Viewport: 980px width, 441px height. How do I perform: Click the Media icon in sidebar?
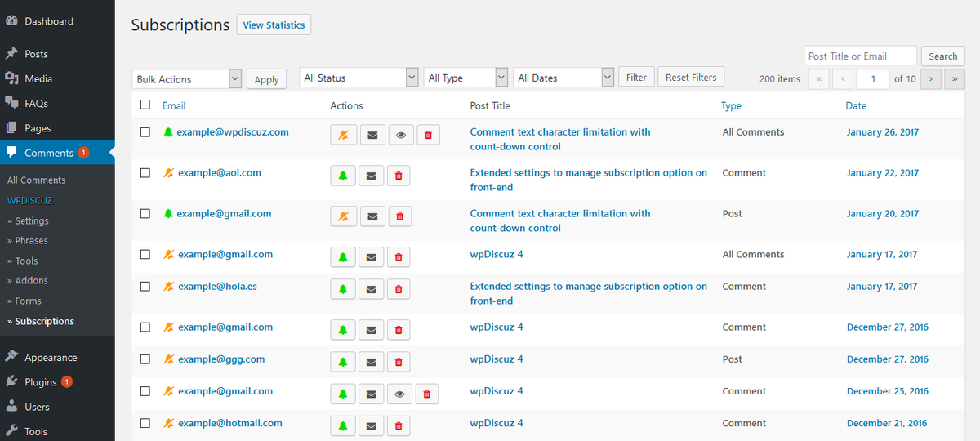click(11, 78)
